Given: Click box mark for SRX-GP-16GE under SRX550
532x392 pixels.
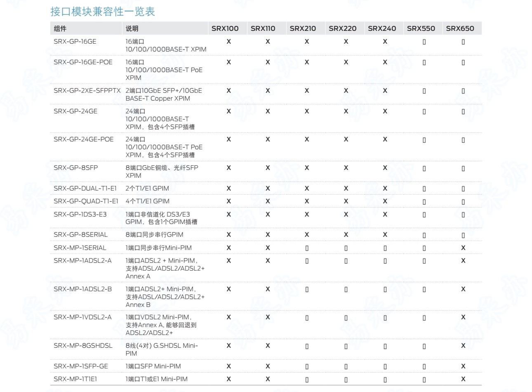Looking at the screenshot, I should coord(424,42).
